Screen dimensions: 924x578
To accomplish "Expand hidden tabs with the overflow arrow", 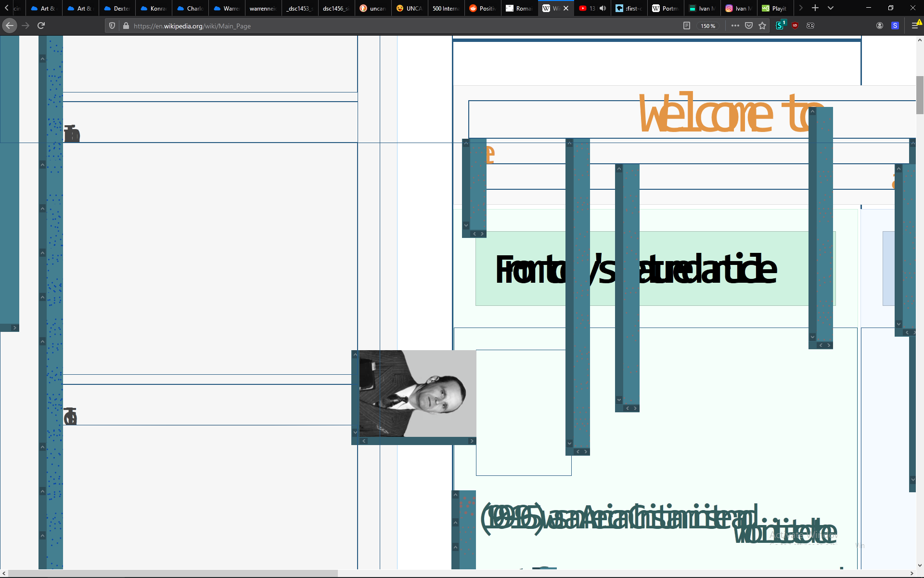I will tap(800, 8).
